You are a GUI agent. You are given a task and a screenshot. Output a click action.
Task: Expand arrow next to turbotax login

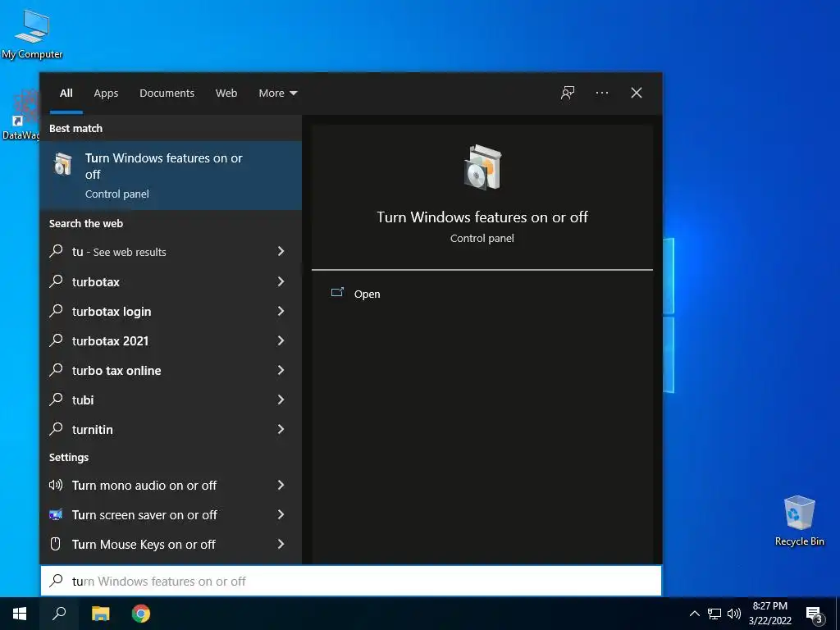pos(281,311)
